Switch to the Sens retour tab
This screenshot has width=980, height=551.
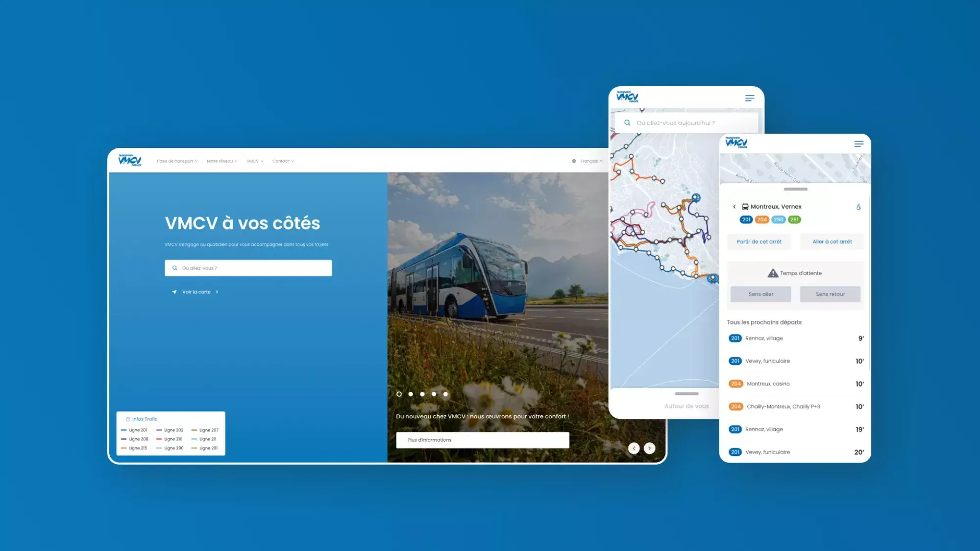(x=830, y=294)
